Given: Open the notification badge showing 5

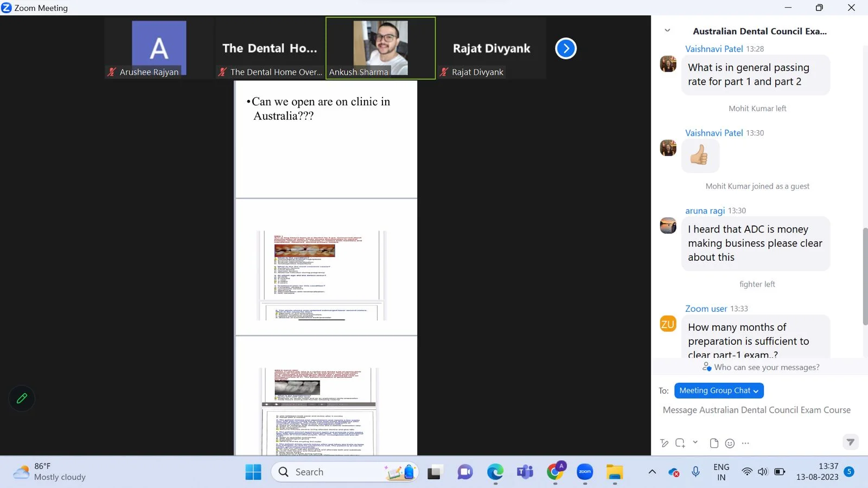Looking at the screenshot, I should (850, 472).
